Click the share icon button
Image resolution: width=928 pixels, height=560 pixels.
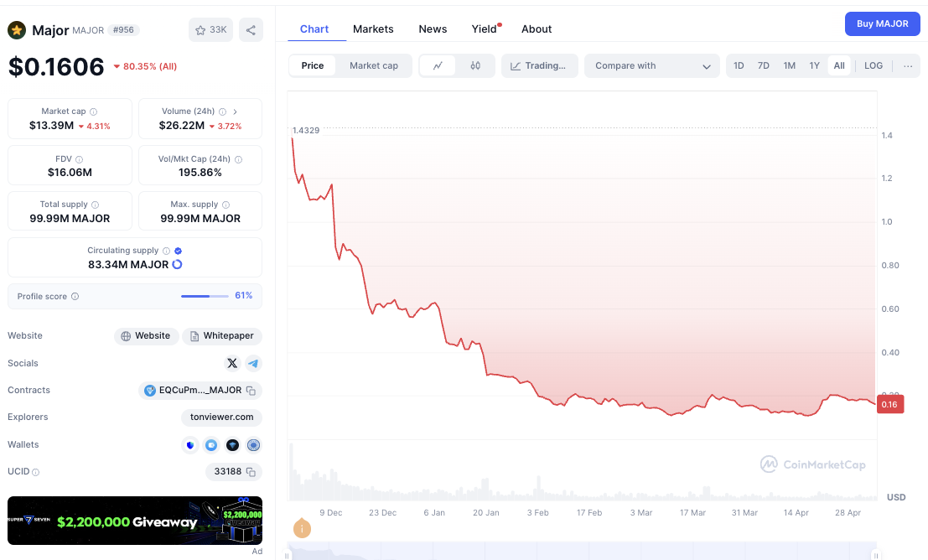point(251,30)
